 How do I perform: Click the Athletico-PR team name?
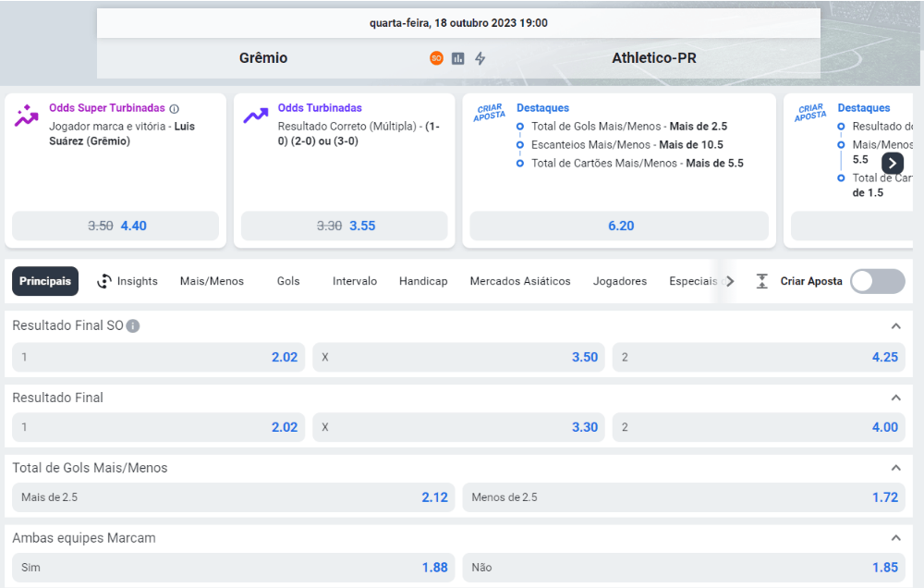pyautogui.click(x=654, y=58)
